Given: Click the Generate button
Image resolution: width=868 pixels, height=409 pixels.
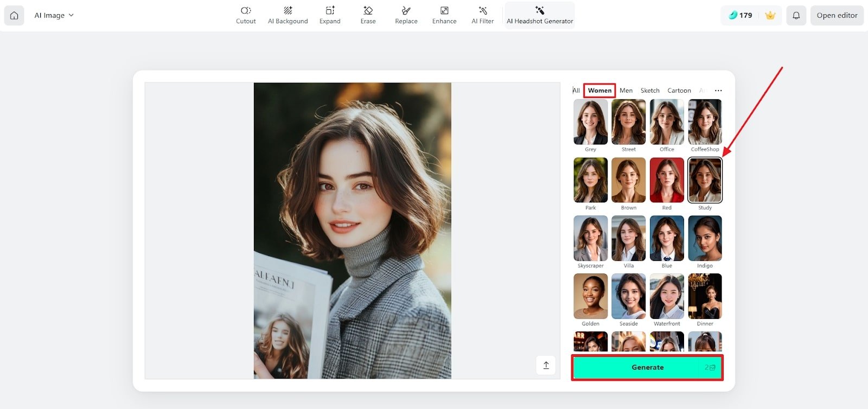Looking at the screenshot, I should [x=647, y=367].
